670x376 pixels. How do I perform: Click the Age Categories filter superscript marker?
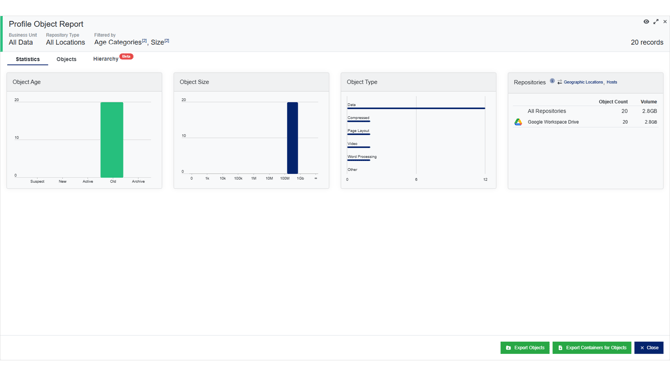[x=144, y=41]
